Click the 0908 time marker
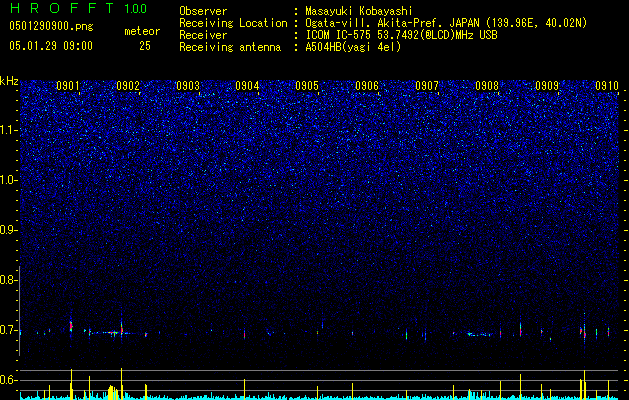This screenshot has height=400, width=629. (x=487, y=86)
